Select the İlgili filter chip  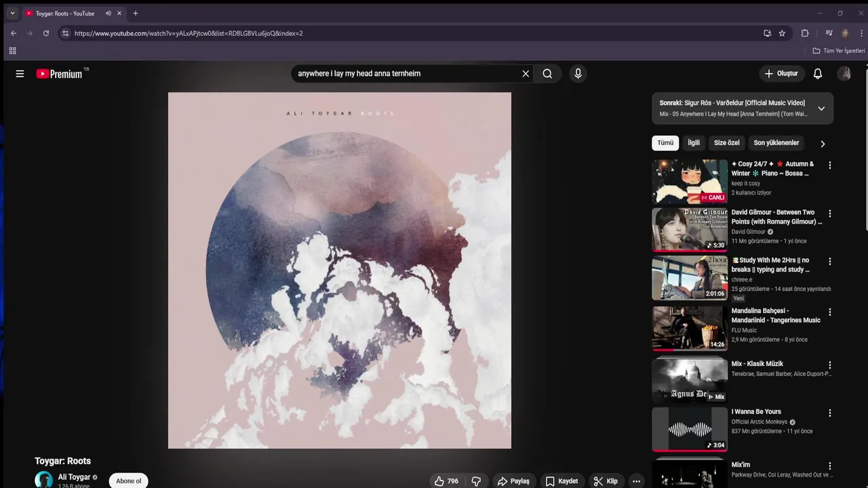click(x=694, y=143)
